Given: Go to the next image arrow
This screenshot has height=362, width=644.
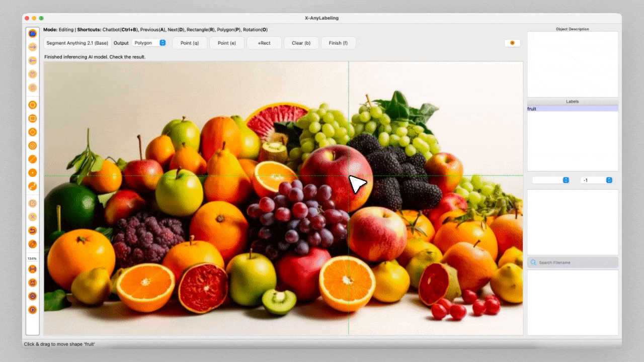Looking at the screenshot, I should click(33, 47).
